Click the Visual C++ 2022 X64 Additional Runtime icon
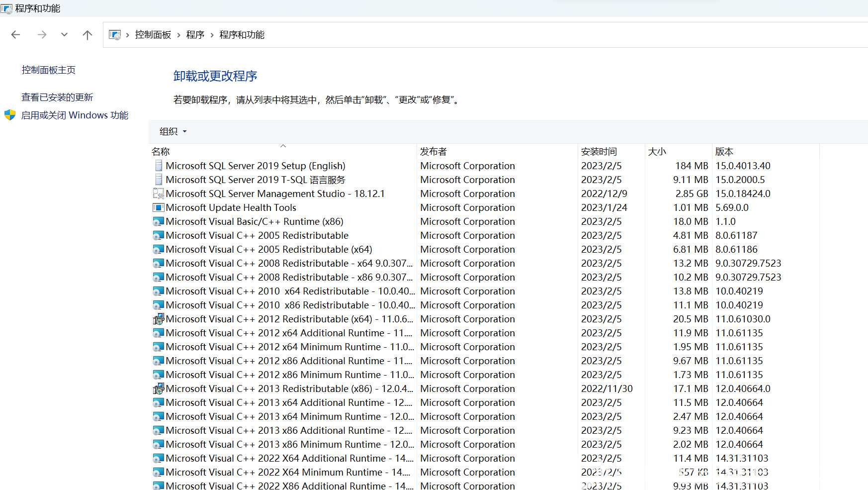Screen dimensions: 868x490 [x=159, y=458]
